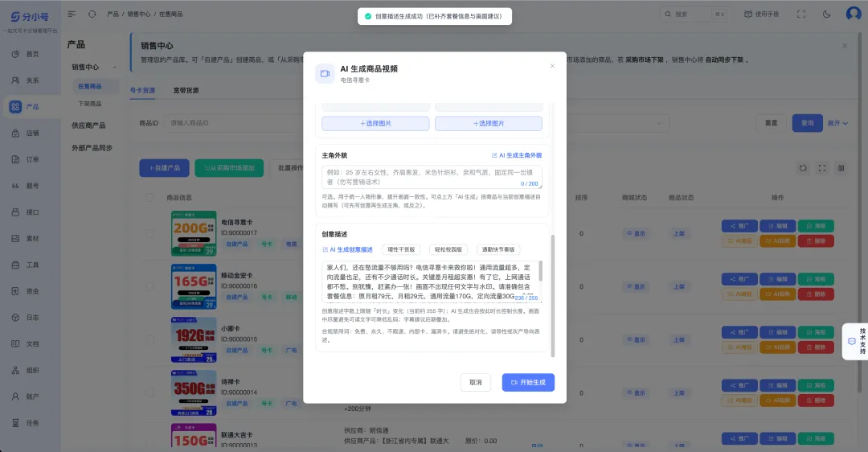
Task: Choose the 通勤快节奏版 style chip
Action: coord(497,250)
